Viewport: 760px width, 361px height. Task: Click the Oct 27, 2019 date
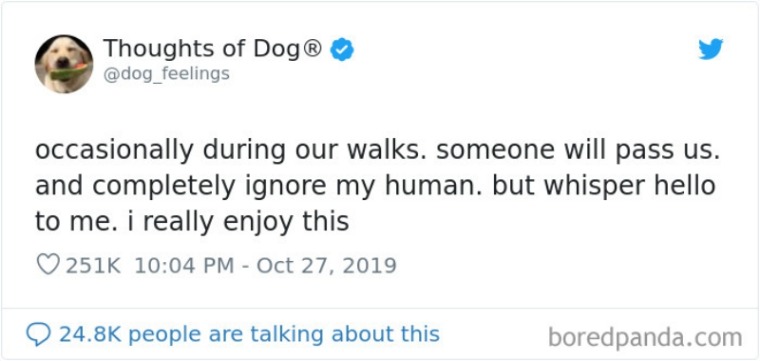point(326,266)
